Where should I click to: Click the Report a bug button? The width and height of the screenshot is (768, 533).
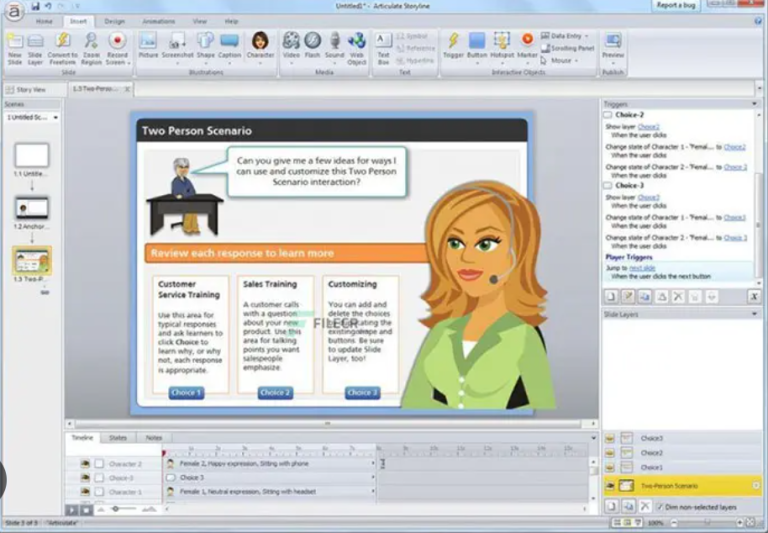point(676,5)
